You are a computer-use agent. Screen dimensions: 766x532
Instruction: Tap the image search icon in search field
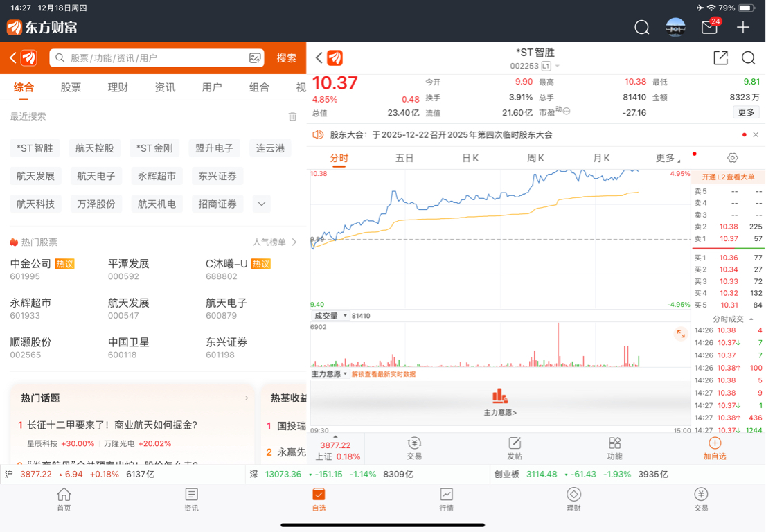click(x=254, y=57)
